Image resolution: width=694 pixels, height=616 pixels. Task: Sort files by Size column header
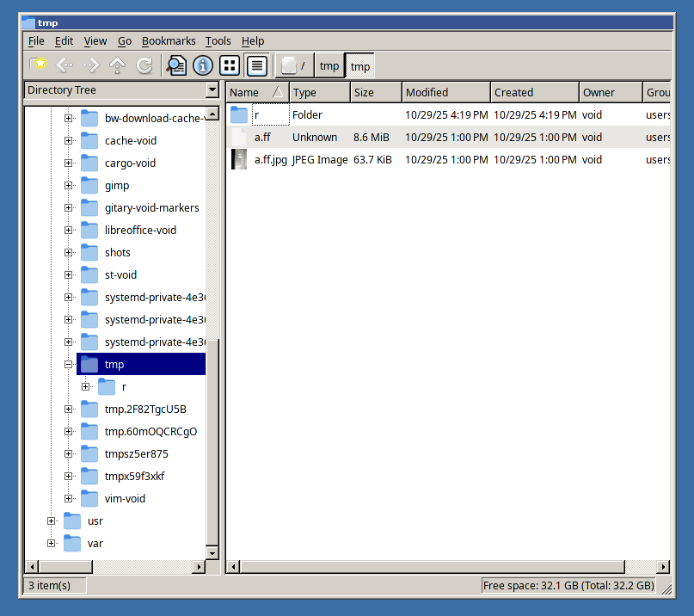[x=375, y=92]
